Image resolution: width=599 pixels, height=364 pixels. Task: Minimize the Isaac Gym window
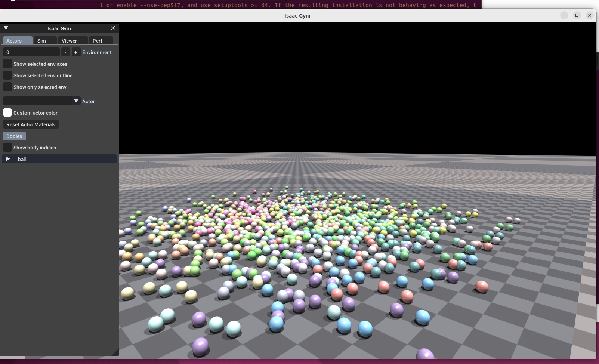click(564, 15)
